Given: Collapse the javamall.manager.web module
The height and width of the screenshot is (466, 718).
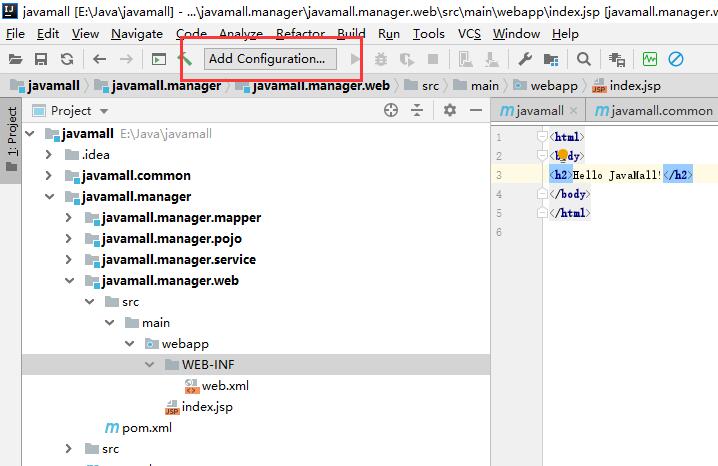Looking at the screenshot, I should (68, 281).
